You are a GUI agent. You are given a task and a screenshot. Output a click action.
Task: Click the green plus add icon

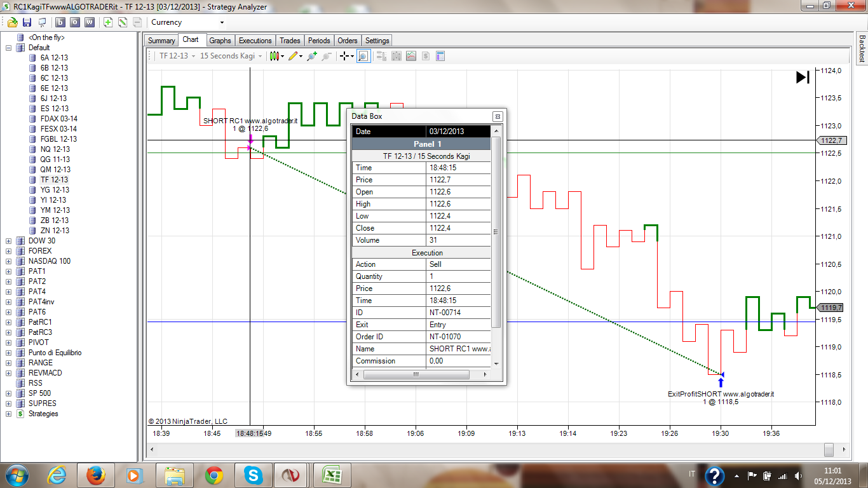[108, 22]
